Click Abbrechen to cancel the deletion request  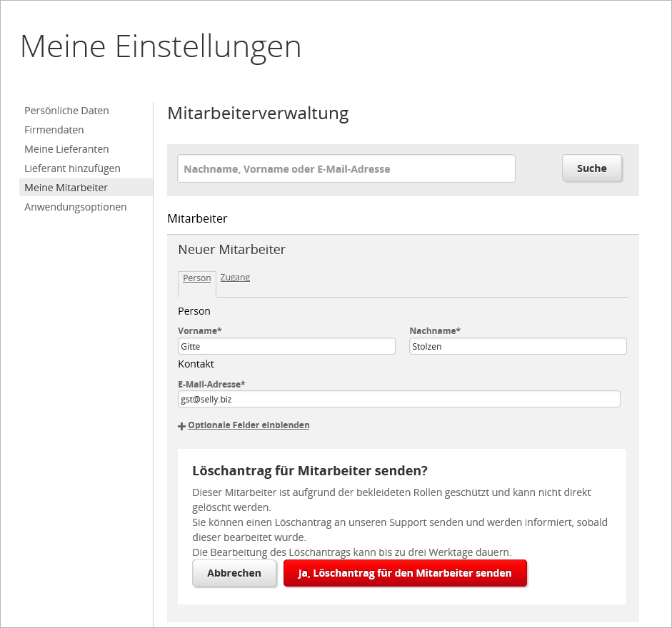point(234,573)
